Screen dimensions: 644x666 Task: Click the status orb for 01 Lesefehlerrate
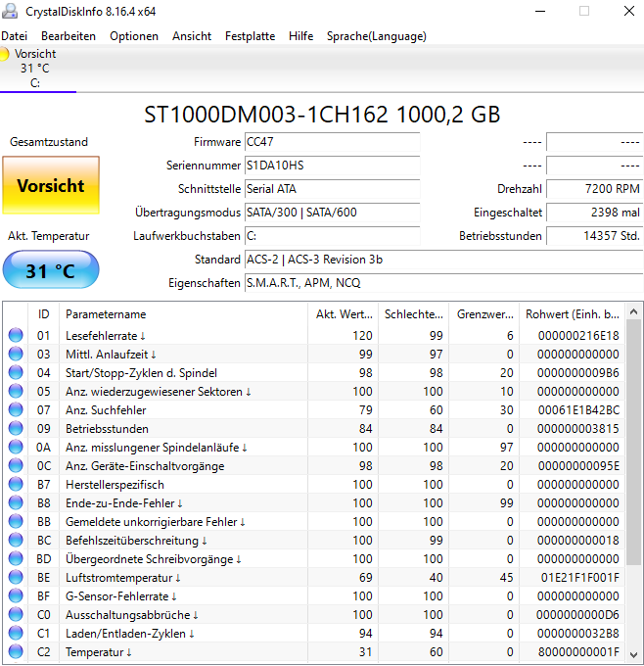(16, 335)
